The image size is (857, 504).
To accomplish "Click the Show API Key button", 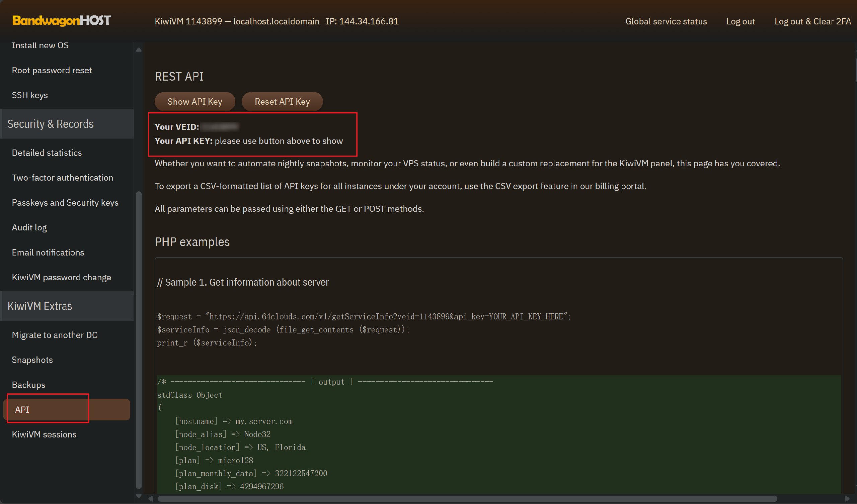I will 195,102.
